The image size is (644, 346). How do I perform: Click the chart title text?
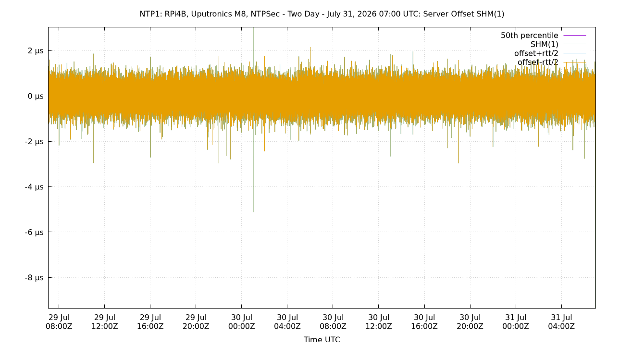coord(322,14)
